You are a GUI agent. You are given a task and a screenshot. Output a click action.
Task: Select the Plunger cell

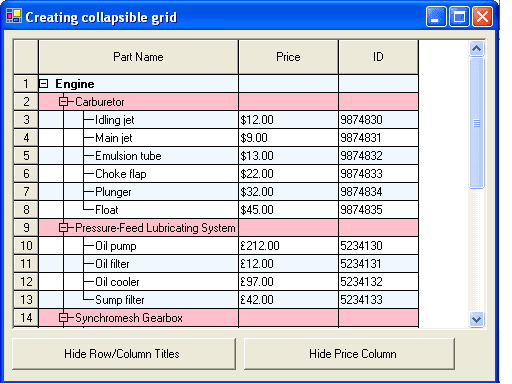click(139, 192)
